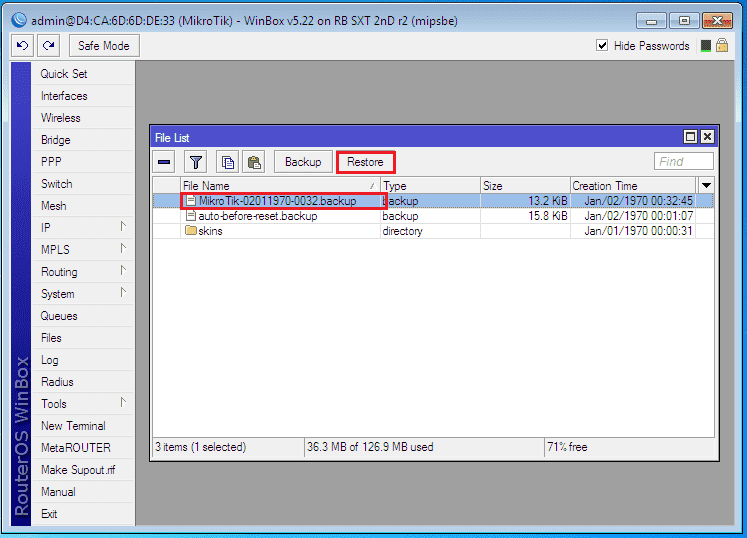Click the padlock icon at top right
Screen dimensions: 747x538
pos(721,46)
